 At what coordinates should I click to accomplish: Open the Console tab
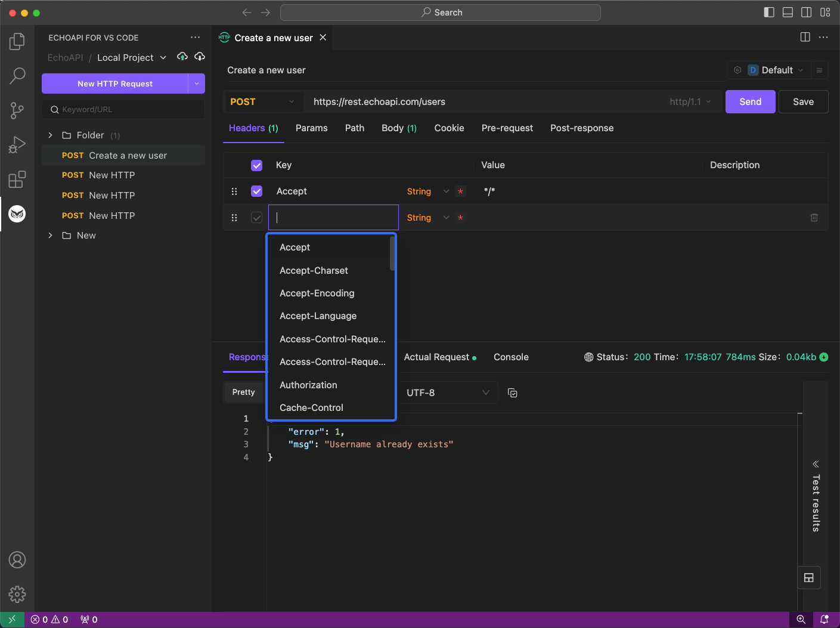tap(511, 357)
